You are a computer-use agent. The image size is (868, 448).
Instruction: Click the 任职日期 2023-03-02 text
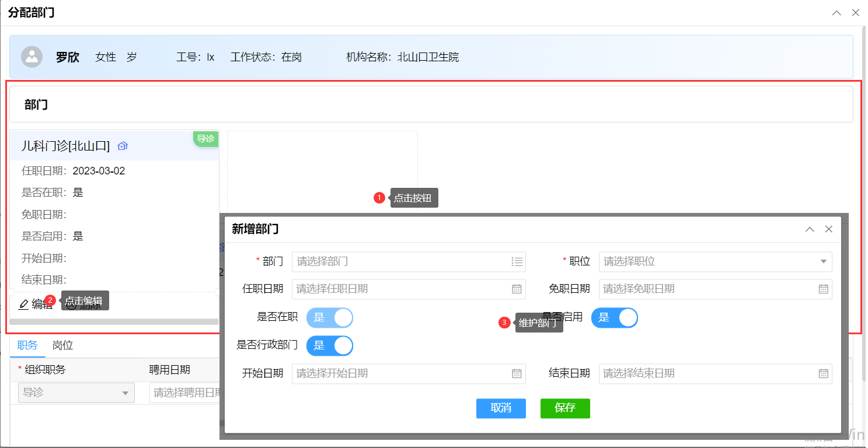tap(73, 171)
